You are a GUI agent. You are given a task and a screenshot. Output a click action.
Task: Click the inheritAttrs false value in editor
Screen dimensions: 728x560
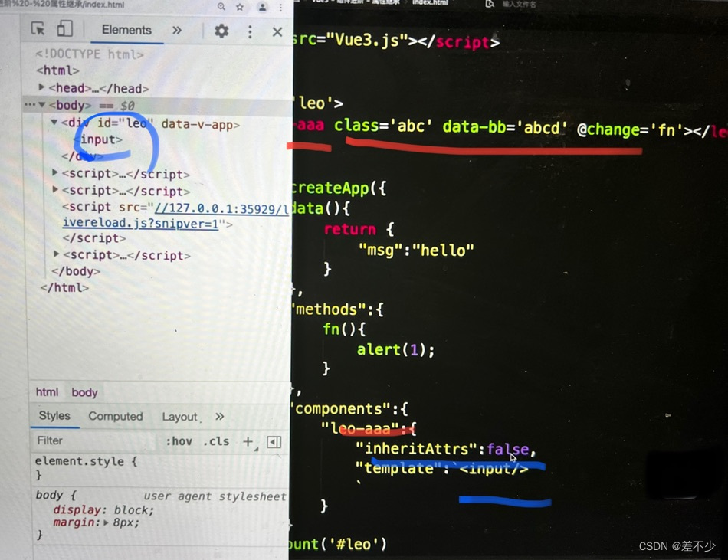click(x=507, y=449)
